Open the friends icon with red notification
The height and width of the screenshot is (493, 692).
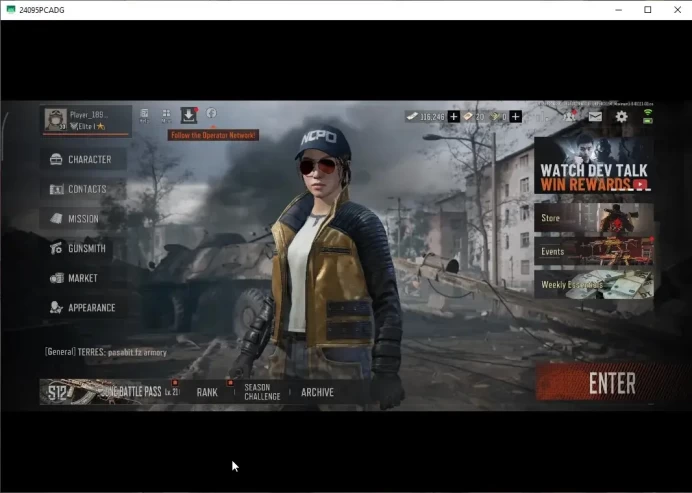click(x=570, y=116)
